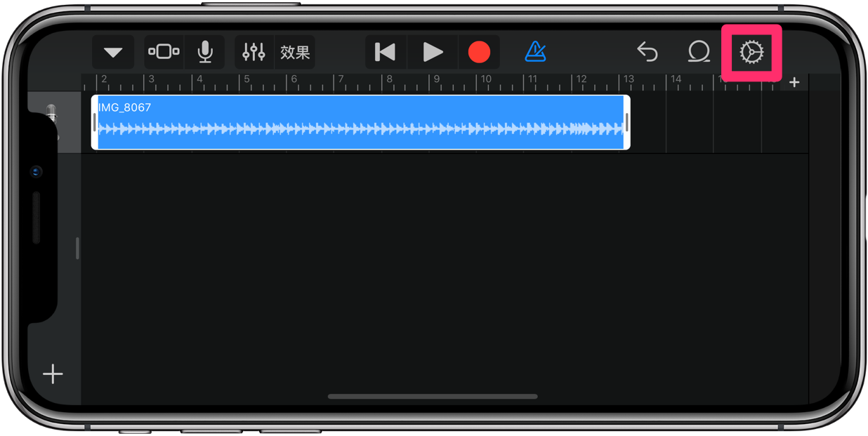Viewport: 868px width, 436px height.
Task: Select the IMG_8067 audio region
Action: pyautogui.click(x=360, y=122)
